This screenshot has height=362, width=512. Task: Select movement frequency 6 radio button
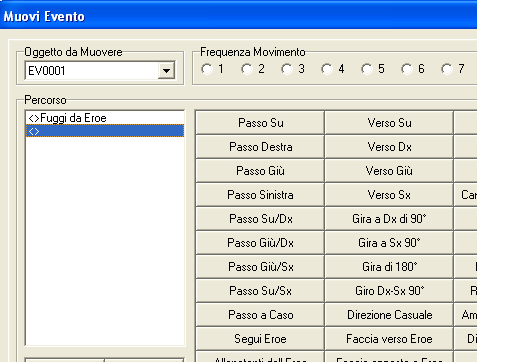[407, 69]
